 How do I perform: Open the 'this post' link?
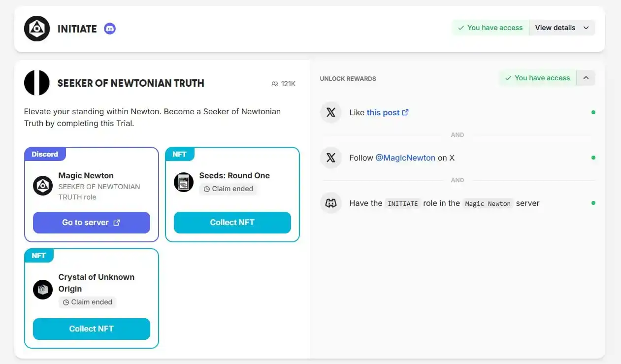[x=388, y=112]
